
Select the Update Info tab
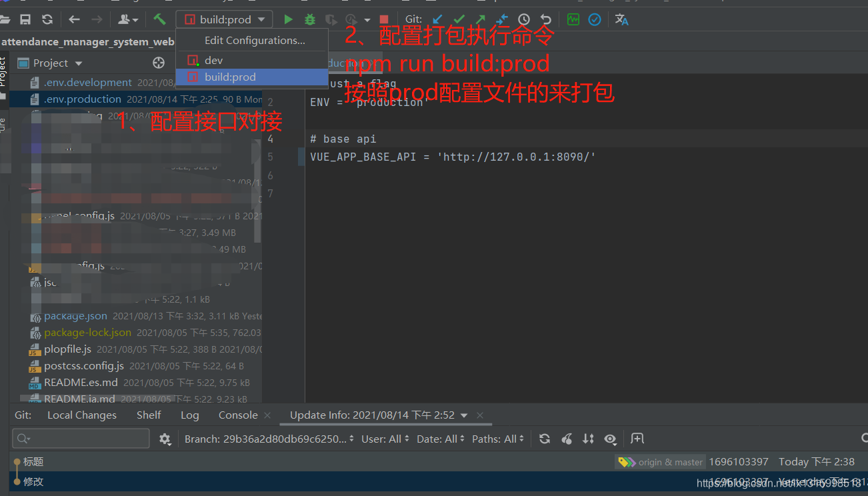(x=372, y=415)
